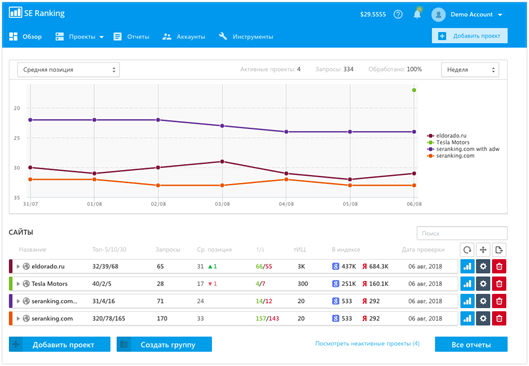This screenshot has height=366, width=529.
Task: Open the Аккаунты menu item
Action: pyautogui.click(x=184, y=36)
